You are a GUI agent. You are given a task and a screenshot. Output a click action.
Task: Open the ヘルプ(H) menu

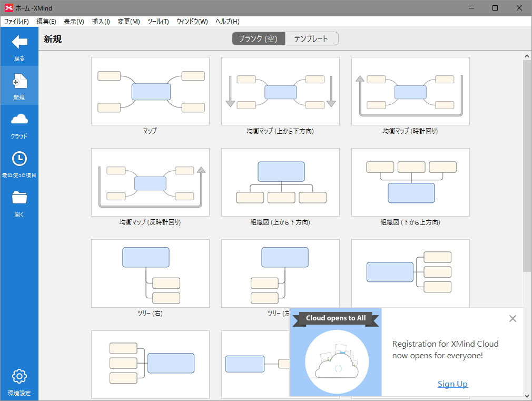227,22
